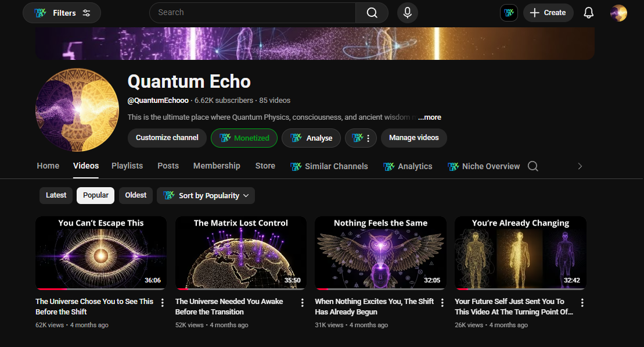Open three-dot menu for 'Universe Chose You' video
Screen dimensions: 644x347
(163, 303)
